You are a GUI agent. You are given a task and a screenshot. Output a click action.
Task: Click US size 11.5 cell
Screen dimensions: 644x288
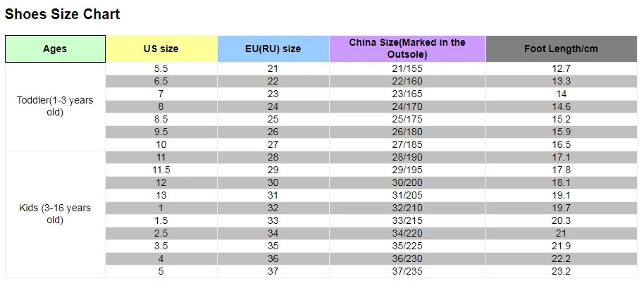pos(161,170)
